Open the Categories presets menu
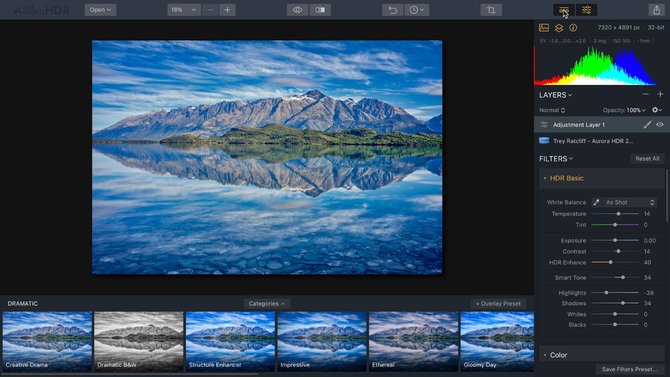 267,303
